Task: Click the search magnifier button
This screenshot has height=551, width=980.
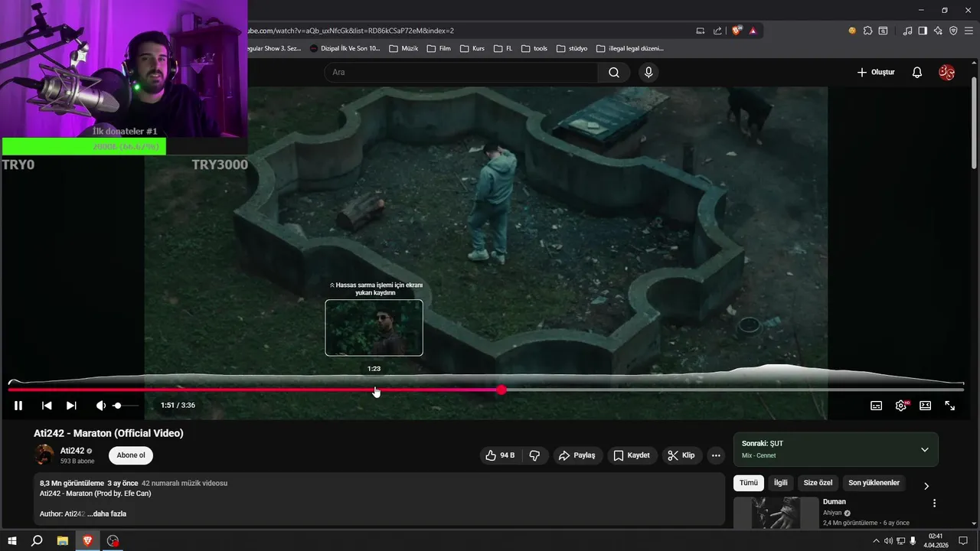Action: [614, 73]
